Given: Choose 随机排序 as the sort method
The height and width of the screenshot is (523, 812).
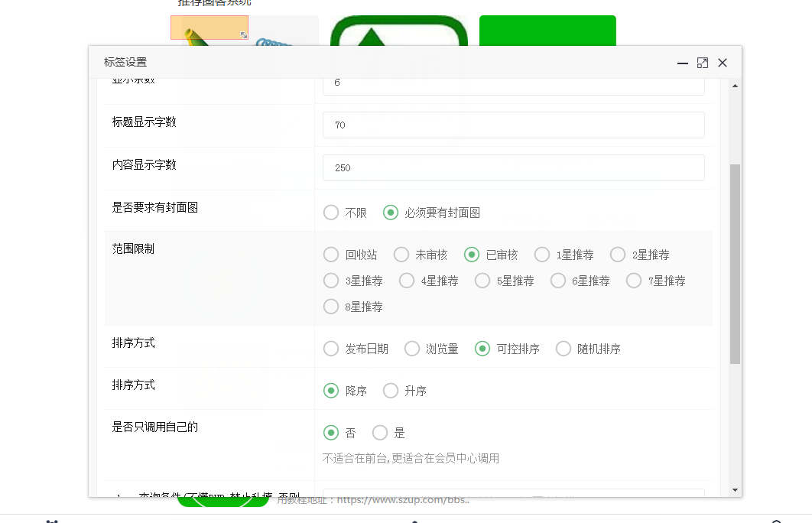Looking at the screenshot, I should pyautogui.click(x=564, y=349).
